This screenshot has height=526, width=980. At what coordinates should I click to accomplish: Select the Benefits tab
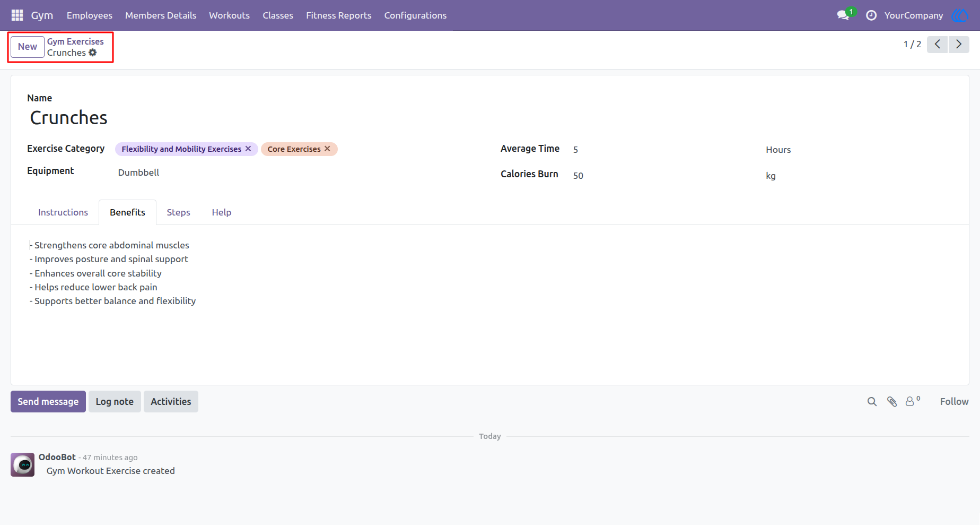click(127, 212)
